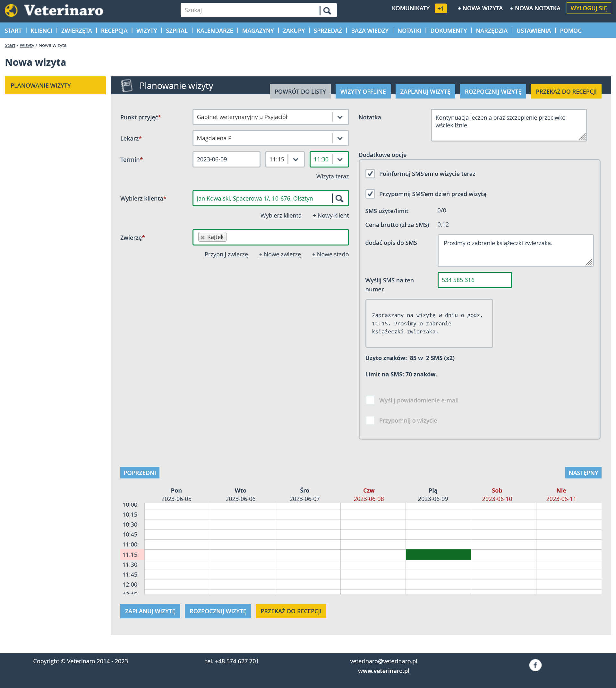Click the SMS phone number field
Viewport: 616px width, 688px height.
pyautogui.click(x=475, y=280)
